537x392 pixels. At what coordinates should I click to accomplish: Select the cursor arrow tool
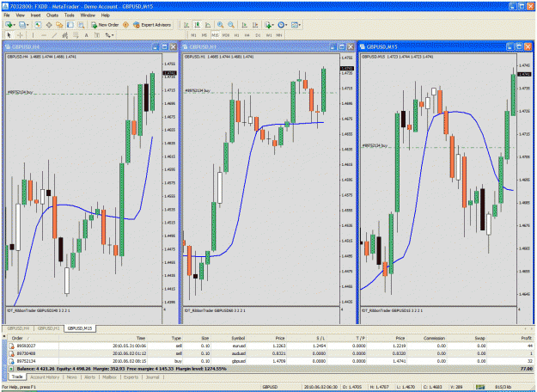pyautogui.click(x=9, y=35)
